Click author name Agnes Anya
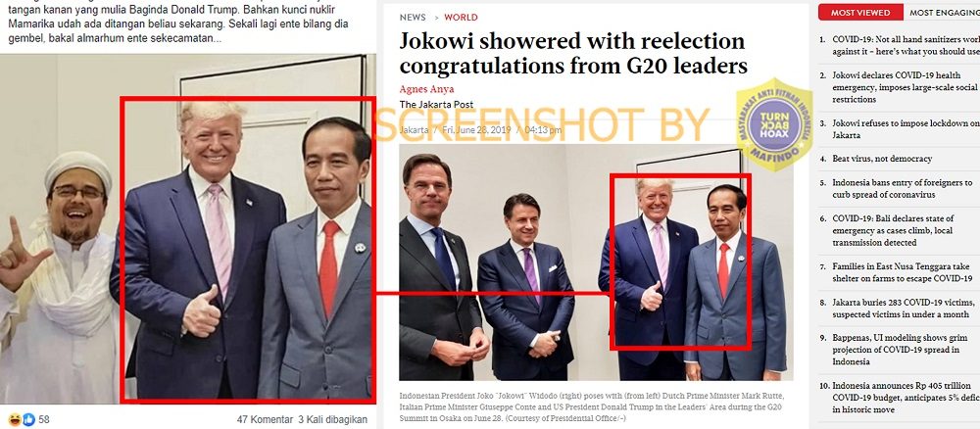This screenshot has width=980, height=429. click(426, 89)
